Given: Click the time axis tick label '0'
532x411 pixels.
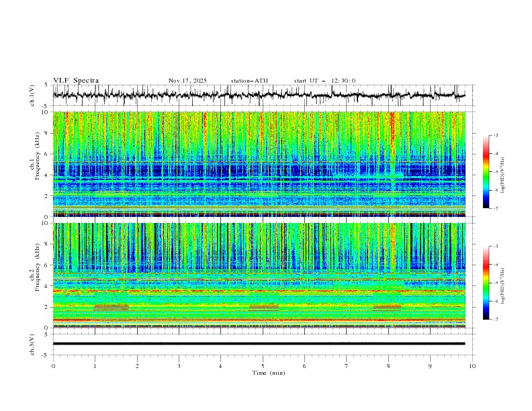Looking at the screenshot, I should (x=53, y=366).
